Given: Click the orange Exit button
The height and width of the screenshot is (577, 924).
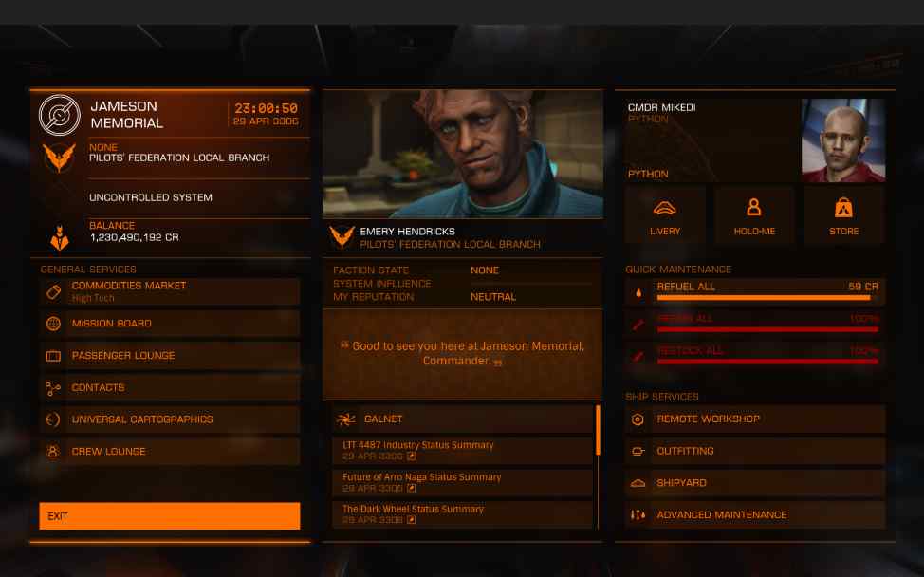Looking at the screenshot, I should point(170,515).
